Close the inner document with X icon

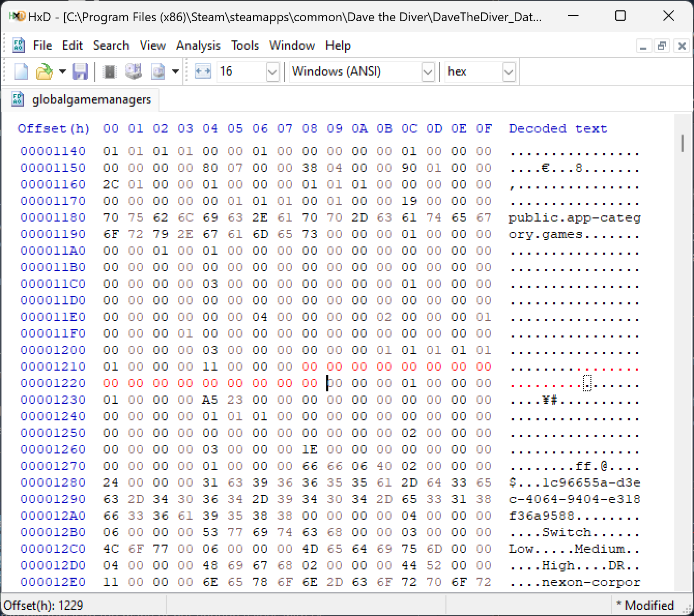[682, 46]
